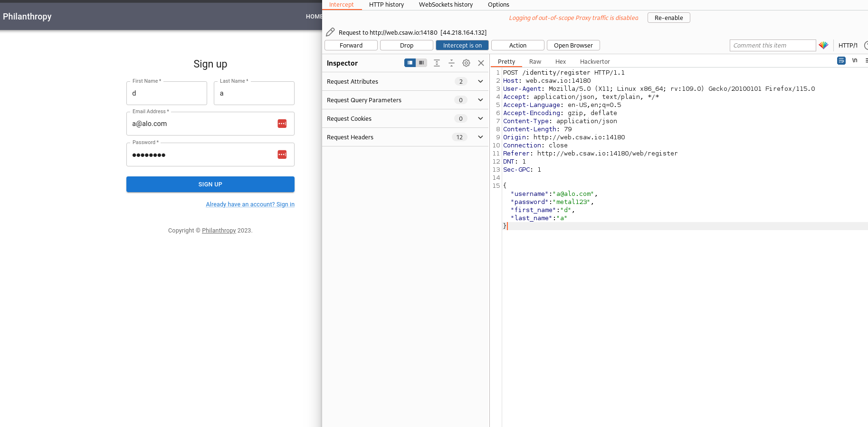The image size is (868, 427).
Task: Open the Hackvertor tab
Action: pyautogui.click(x=595, y=62)
